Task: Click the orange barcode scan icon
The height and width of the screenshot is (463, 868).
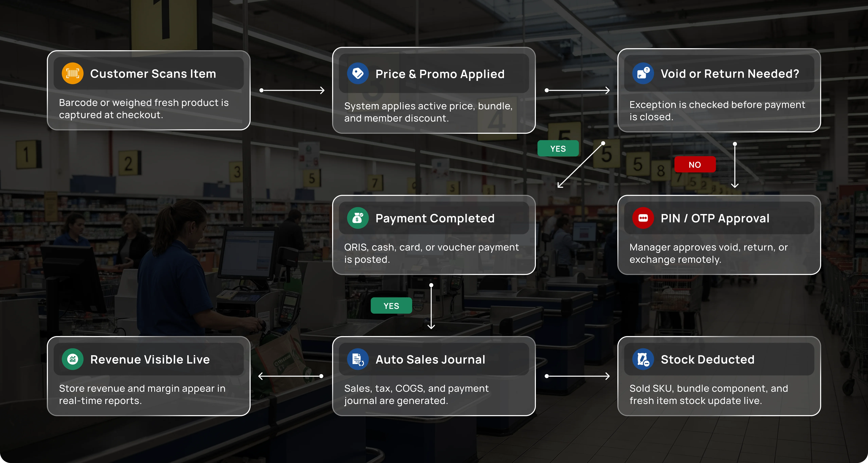Action: pyautogui.click(x=73, y=73)
